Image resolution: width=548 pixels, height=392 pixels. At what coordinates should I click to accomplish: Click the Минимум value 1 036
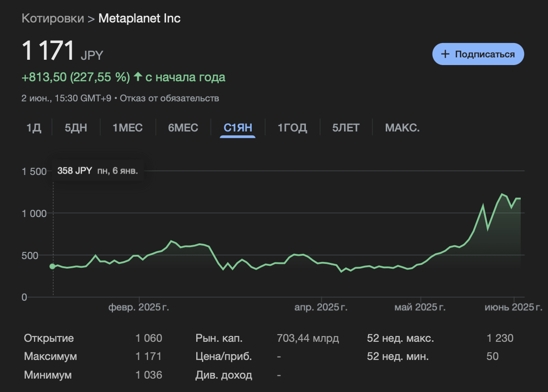tap(149, 374)
